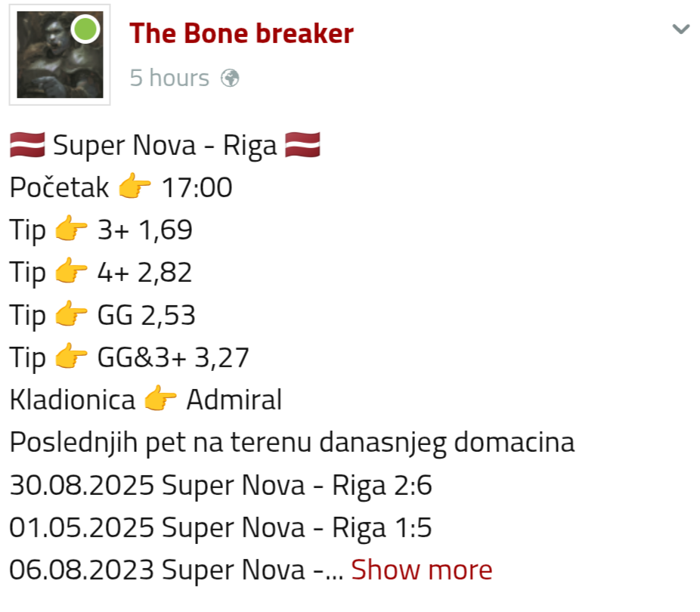700x612 pixels.
Task: Click the Admiral bookmaker name
Action: point(234,400)
